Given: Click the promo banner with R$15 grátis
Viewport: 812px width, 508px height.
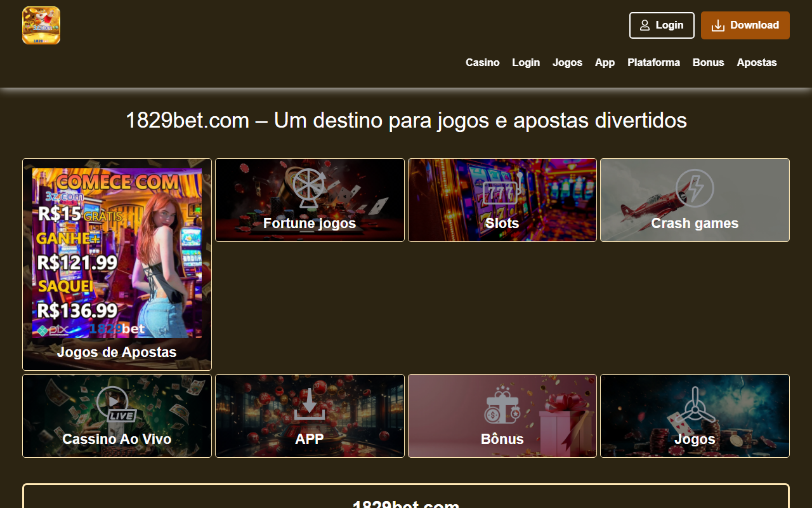Looking at the screenshot, I should [x=117, y=253].
